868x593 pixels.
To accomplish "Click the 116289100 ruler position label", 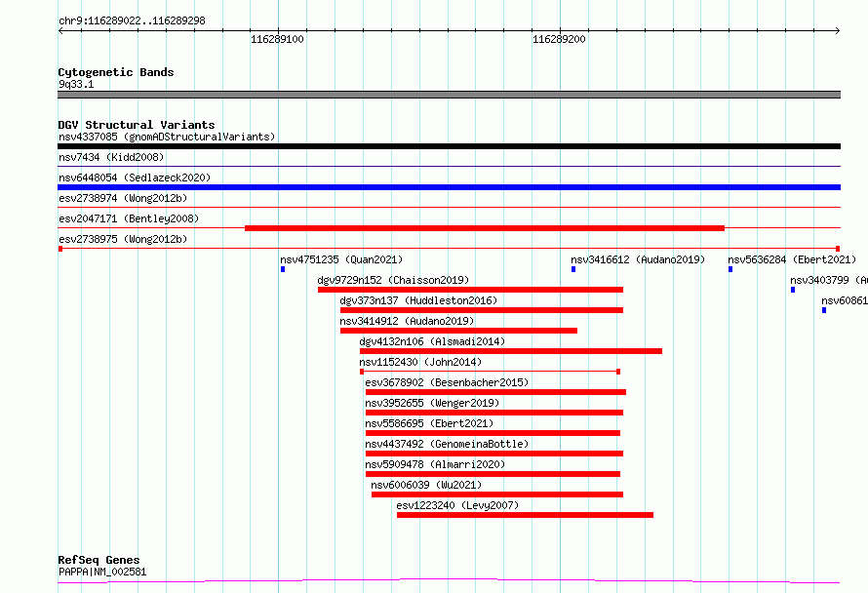I will pos(277,39).
